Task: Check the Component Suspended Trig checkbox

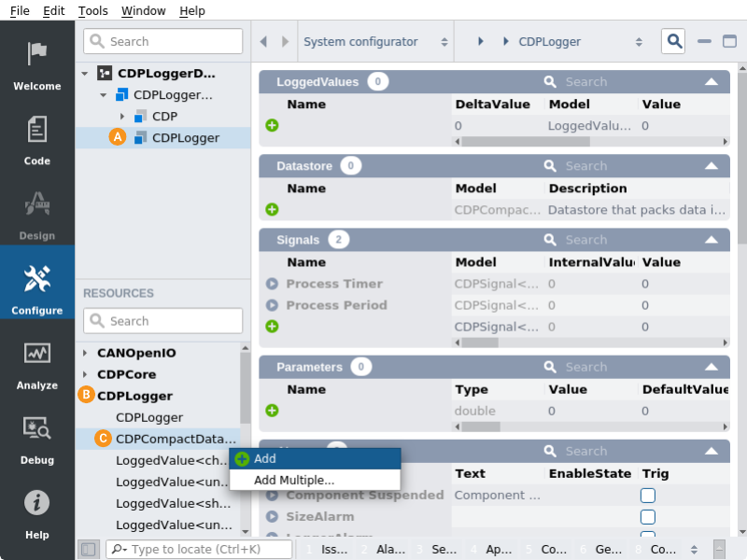Action: (647, 496)
